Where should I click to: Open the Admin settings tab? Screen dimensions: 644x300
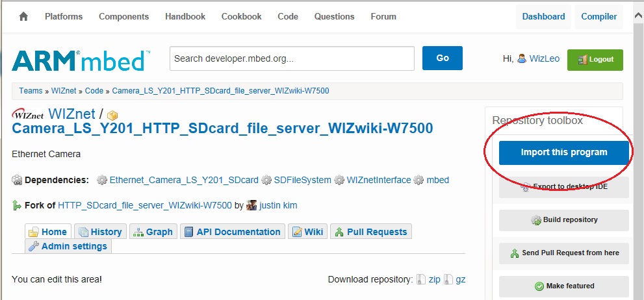pos(68,246)
